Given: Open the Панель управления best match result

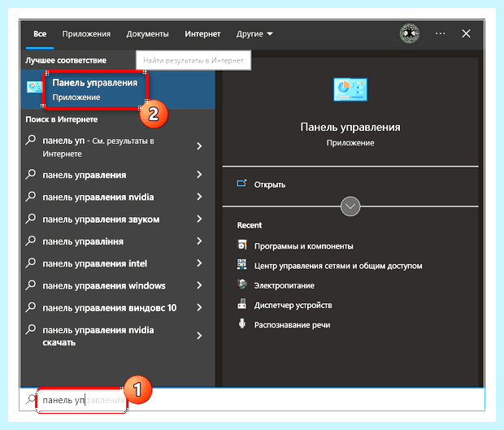Looking at the screenshot, I should pos(117,90).
